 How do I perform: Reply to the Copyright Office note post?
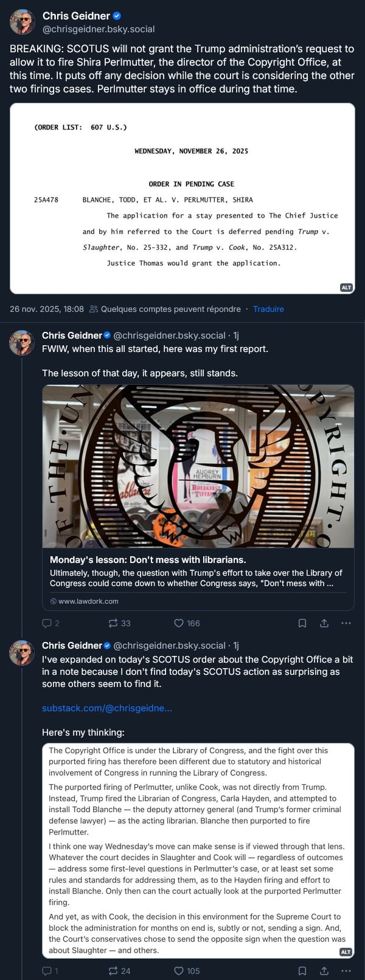[47, 971]
